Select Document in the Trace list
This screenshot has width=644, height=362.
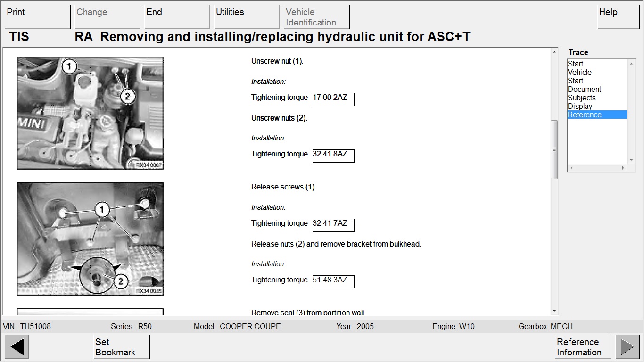585,90
